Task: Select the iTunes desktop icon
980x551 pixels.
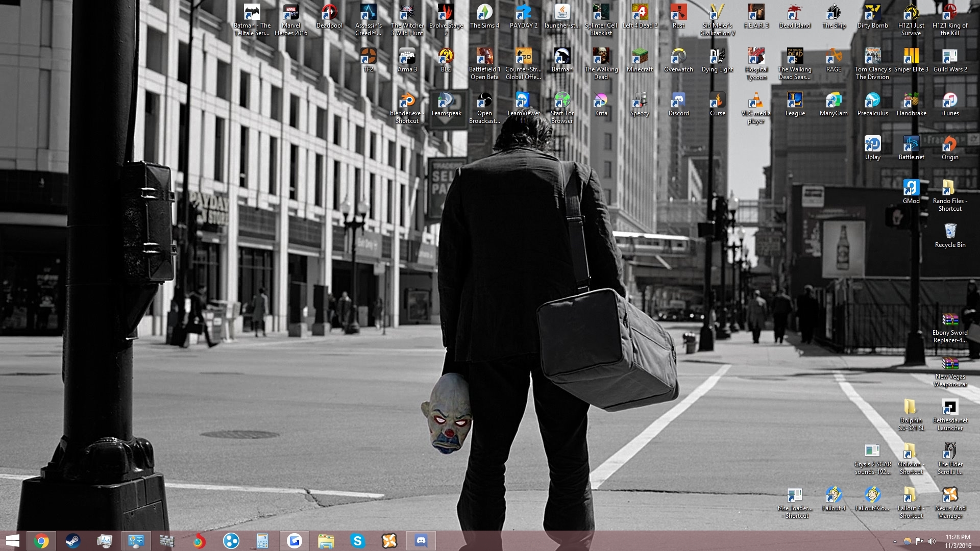Action: pos(950,105)
